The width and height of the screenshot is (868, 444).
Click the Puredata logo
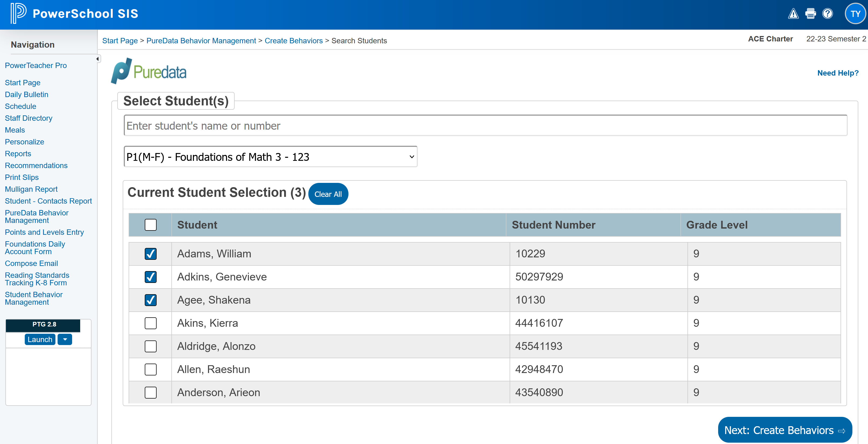[149, 71]
